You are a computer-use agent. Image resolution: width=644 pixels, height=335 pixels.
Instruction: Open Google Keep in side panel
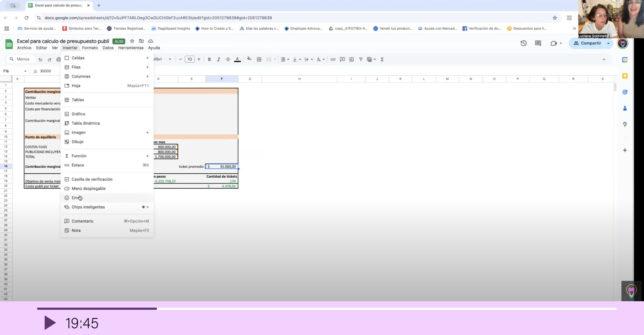625,76
